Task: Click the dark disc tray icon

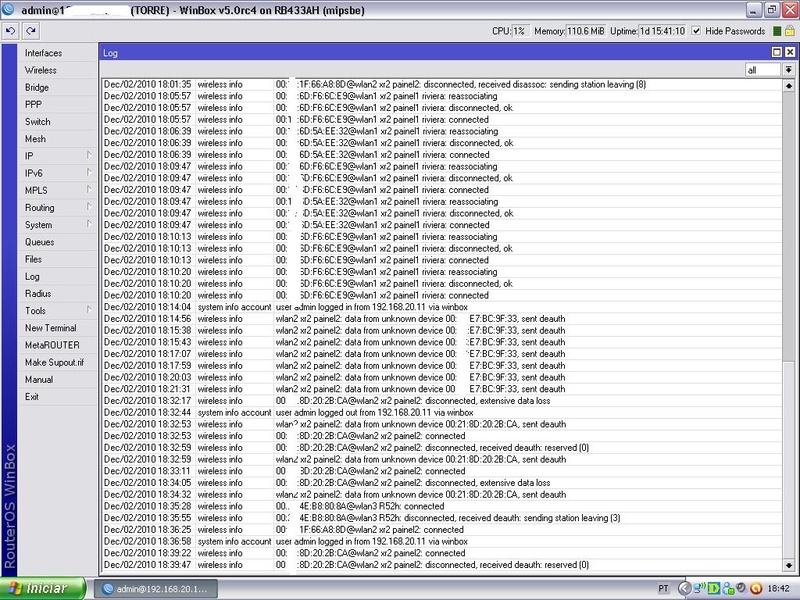Action: 741,588
